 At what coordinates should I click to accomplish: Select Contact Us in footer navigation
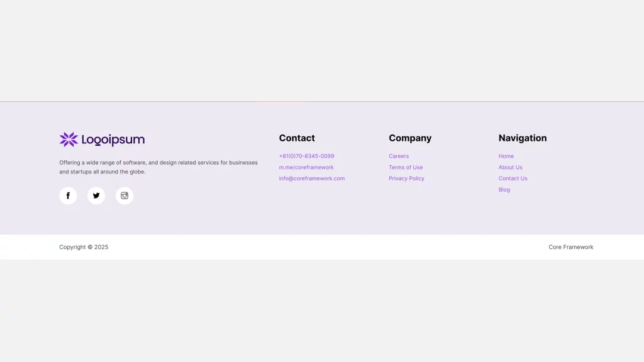pyautogui.click(x=513, y=178)
